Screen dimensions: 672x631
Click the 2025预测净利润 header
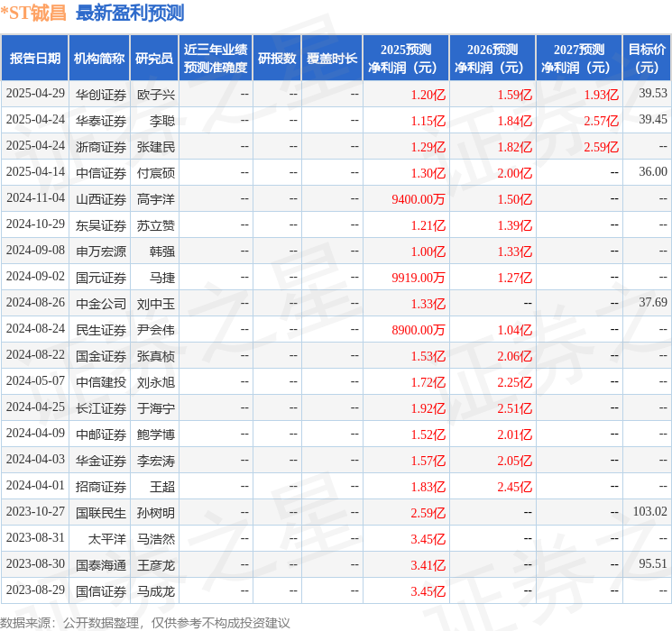[406, 59]
